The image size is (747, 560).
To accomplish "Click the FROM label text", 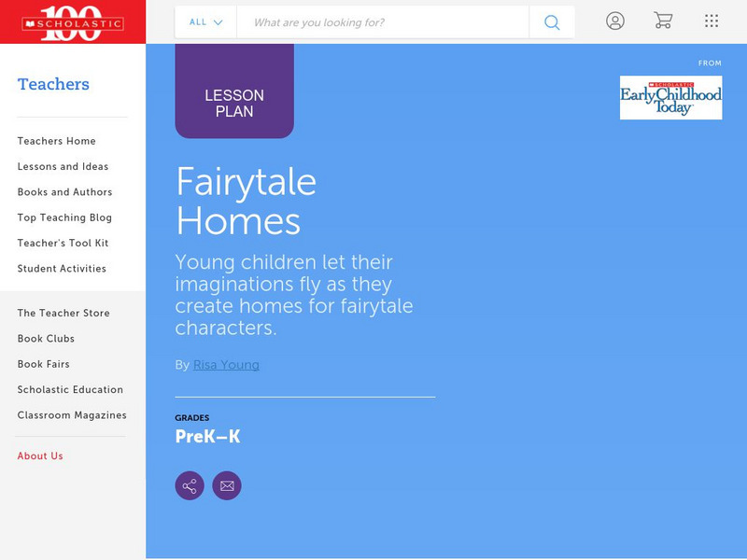I will tap(710, 63).
